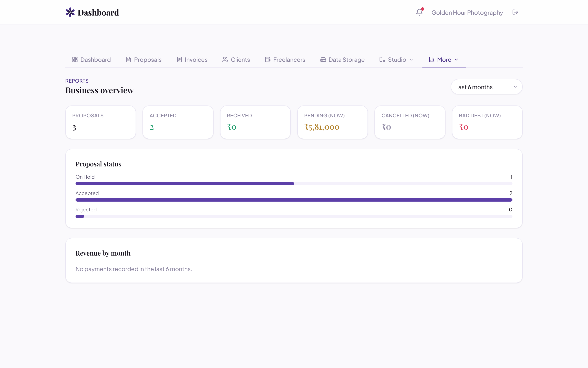Click the Rejected label
This screenshot has height=368, width=588.
[x=86, y=210]
